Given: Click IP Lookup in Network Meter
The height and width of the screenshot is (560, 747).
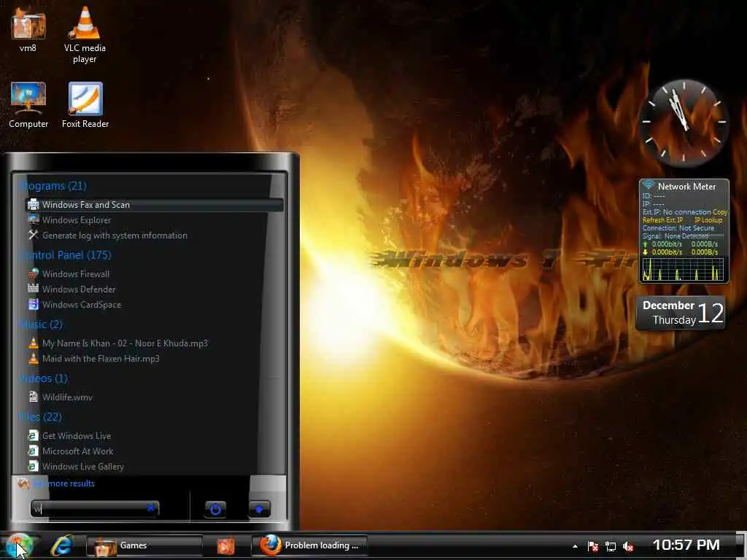Looking at the screenshot, I should 708,220.
